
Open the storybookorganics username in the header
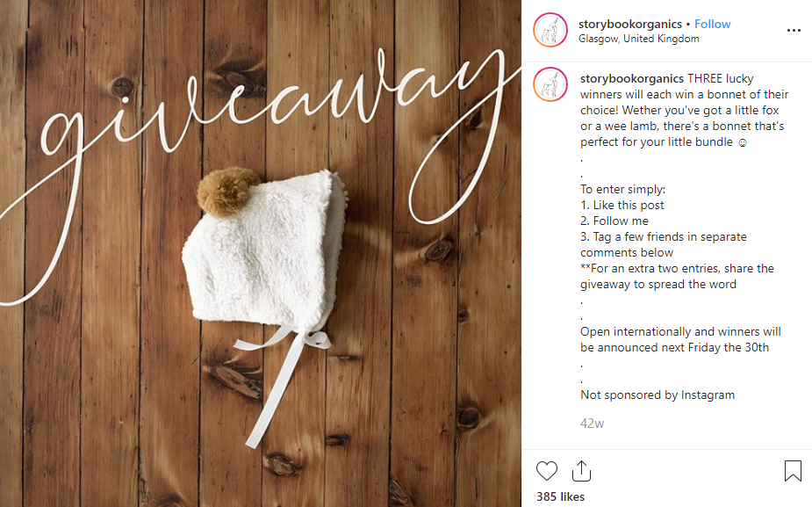pos(629,24)
